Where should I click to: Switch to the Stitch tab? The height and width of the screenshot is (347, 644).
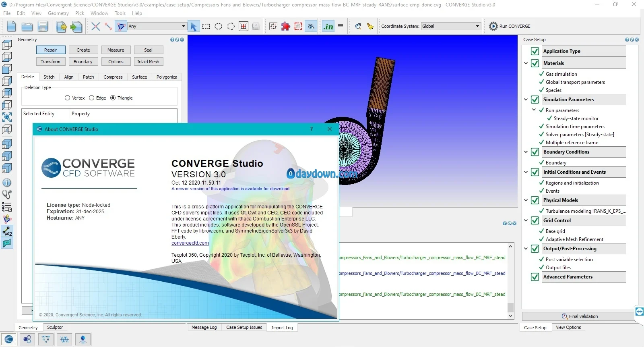pyautogui.click(x=49, y=77)
